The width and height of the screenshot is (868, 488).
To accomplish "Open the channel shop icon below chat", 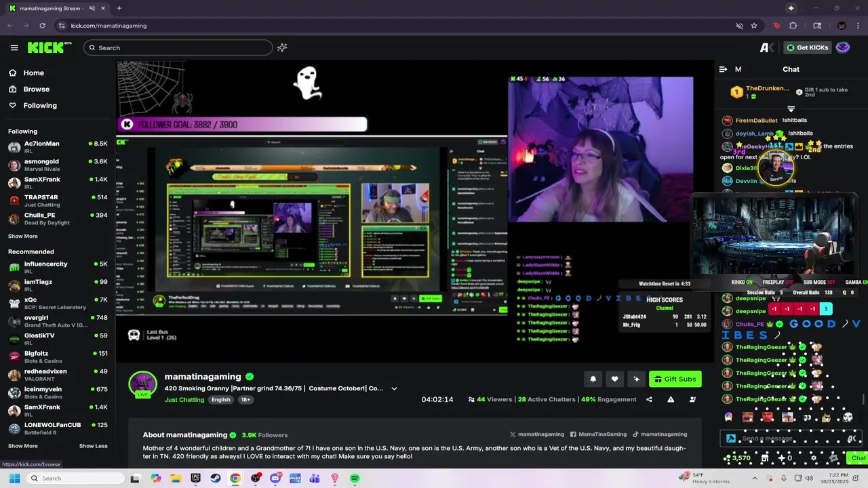I will [765, 458].
